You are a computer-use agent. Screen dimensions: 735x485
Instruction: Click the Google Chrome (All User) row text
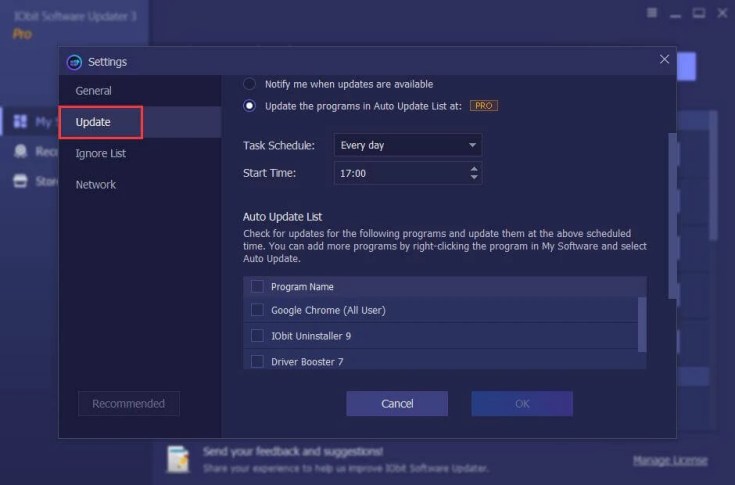(328, 310)
